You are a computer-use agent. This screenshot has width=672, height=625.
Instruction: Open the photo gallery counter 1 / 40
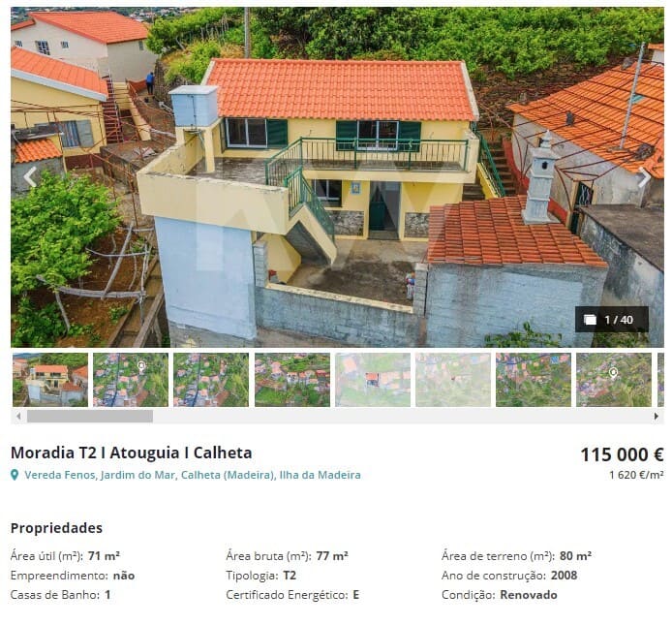click(x=611, y=320)
